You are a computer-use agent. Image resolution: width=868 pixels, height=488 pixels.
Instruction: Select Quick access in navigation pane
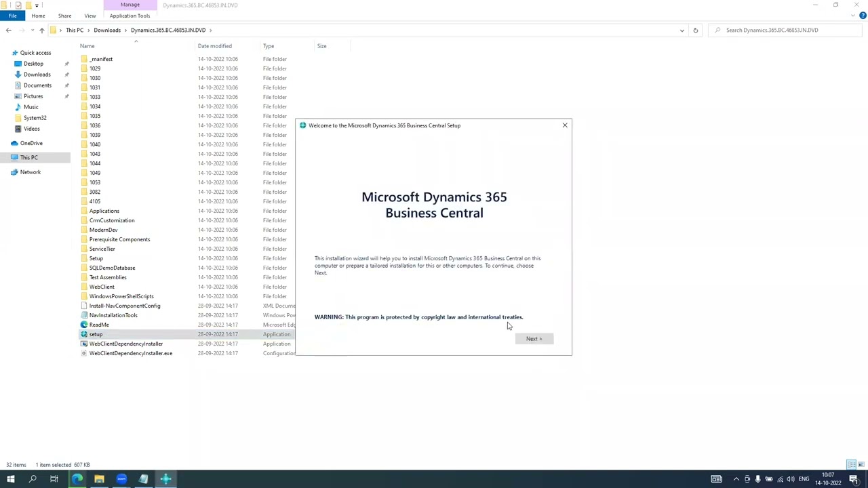35,53
